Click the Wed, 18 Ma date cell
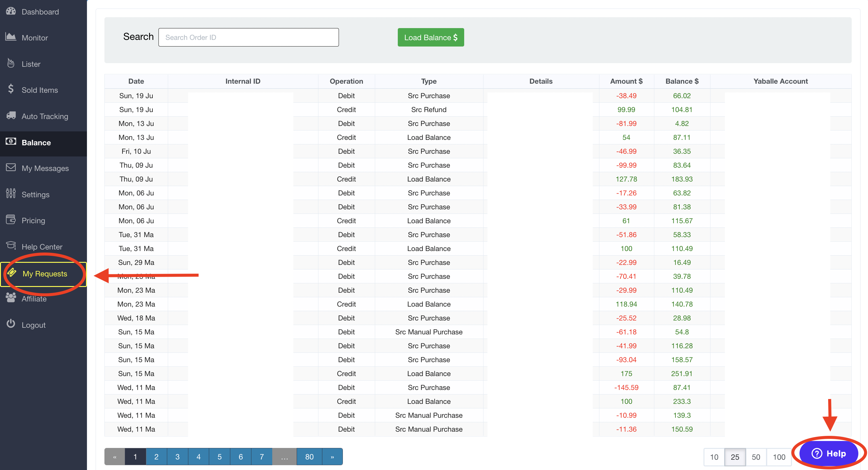Viewport: 868px width, 470px height. 136,318
